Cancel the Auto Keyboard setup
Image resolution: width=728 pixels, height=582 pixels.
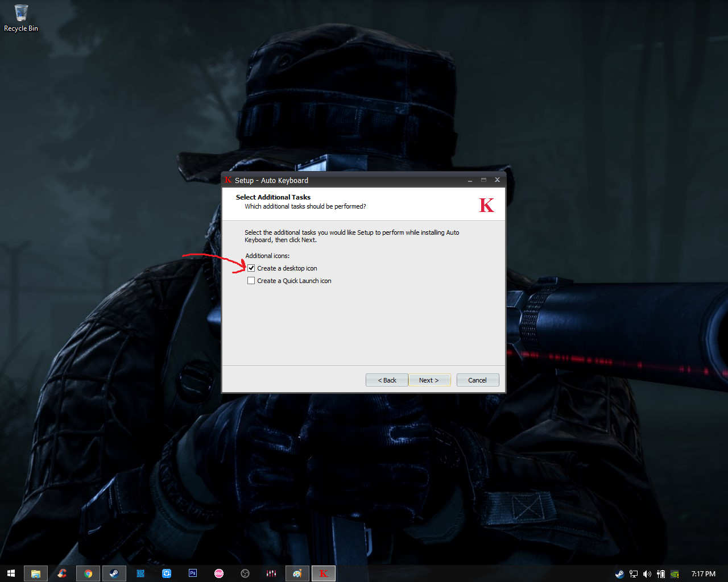(x=478, y=380)
